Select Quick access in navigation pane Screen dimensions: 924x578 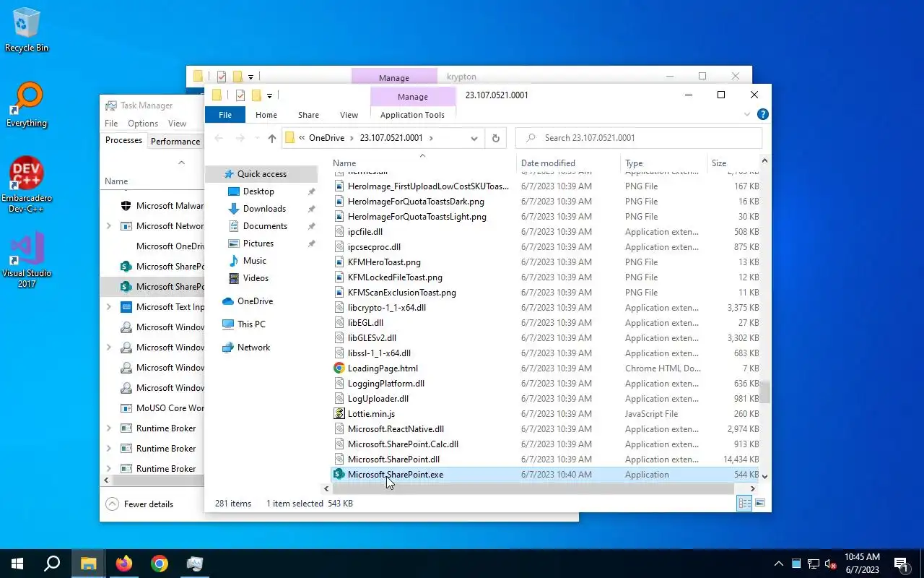click(x=261, y=174)
